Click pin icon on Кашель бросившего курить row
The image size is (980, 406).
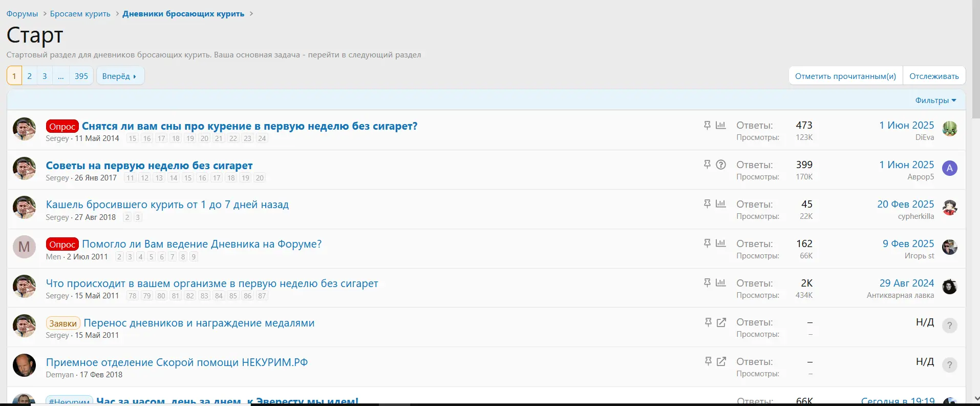click(707, 204)
